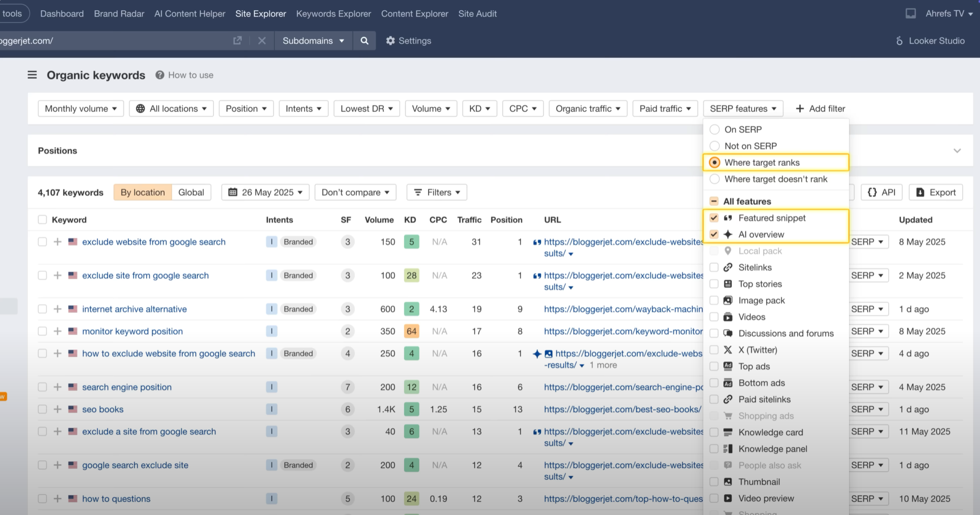The width and height of the screenshot is (980, 515).
Task: Click the search magnifier icon button
Action: 364,41
